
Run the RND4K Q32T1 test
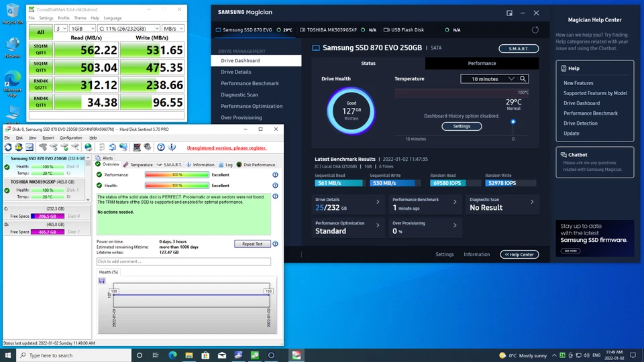pos(41,84)
